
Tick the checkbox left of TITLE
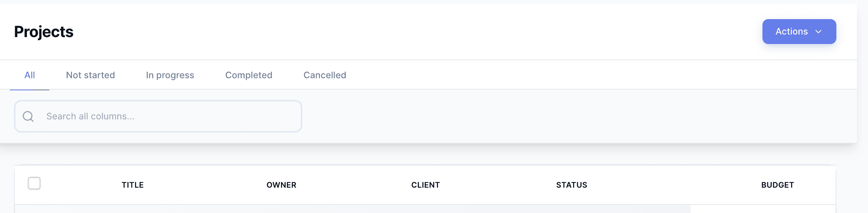point(34,183)
